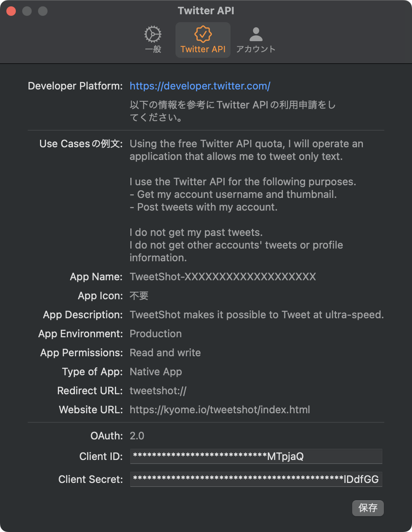Click the zoom window button
Screen dimensions: 412x532
pyautogui.click(x=43, y=11)
